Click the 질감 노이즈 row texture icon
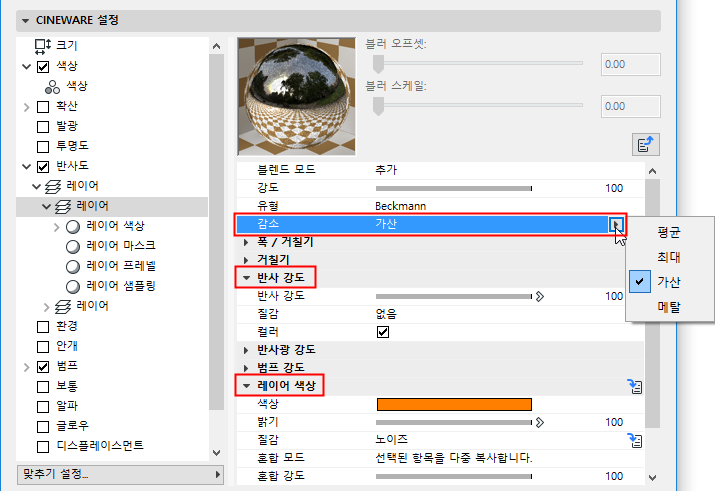 coord(635,440)
